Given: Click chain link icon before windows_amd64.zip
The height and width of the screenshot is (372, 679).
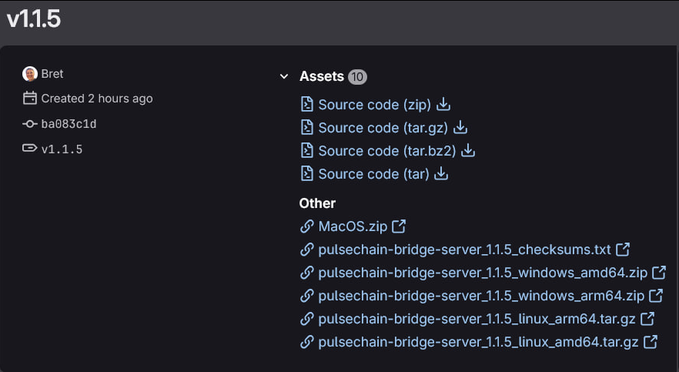Looking at the screenshot, I should click(x=307, y=272).
